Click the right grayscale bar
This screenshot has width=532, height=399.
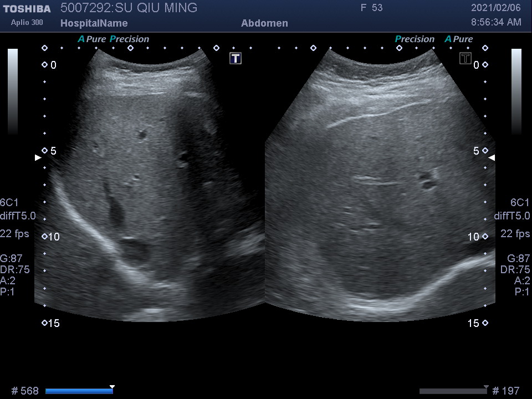[x=516, y=91]
